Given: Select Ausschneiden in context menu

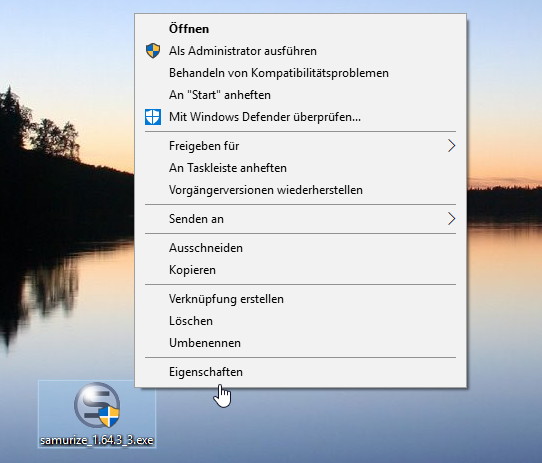Looking at the screenshot, I should pyautogui.click(x=300, y=248).
